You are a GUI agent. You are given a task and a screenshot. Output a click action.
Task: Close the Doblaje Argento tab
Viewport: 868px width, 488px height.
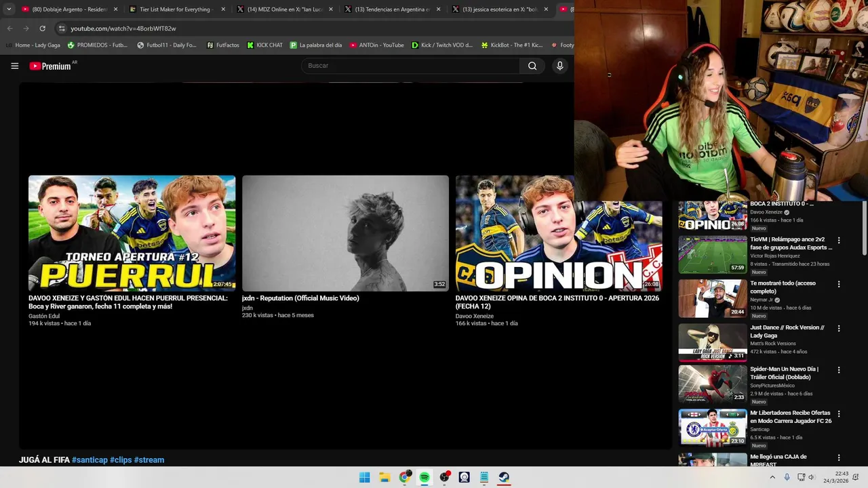coord(115,9)
